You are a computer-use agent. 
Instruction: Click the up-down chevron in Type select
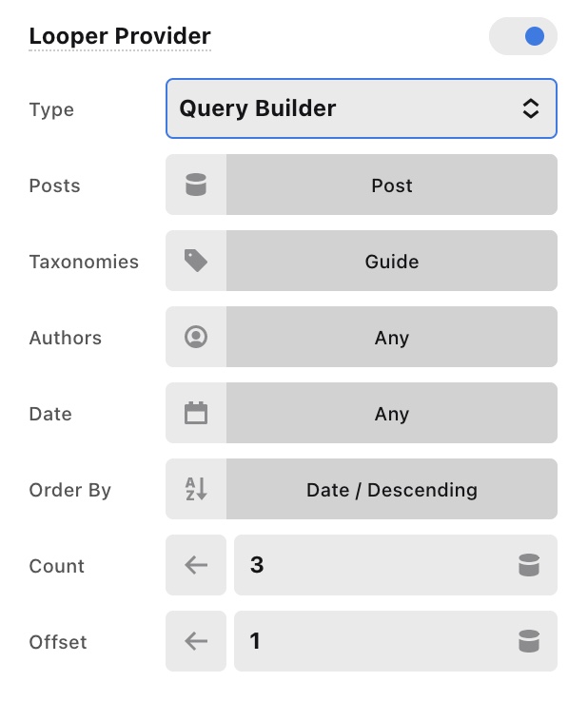(x=531, y=108)
